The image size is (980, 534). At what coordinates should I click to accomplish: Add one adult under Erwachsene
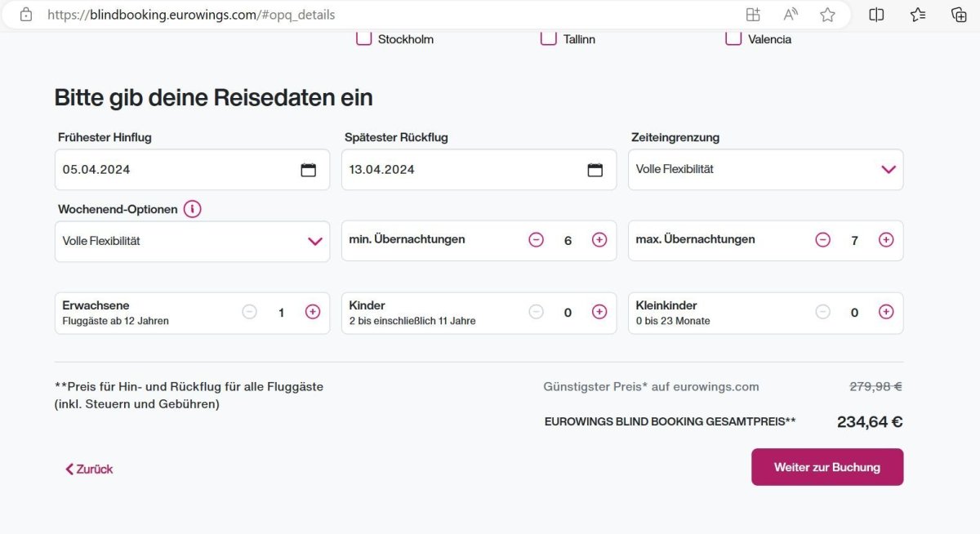tap(313, 312)
